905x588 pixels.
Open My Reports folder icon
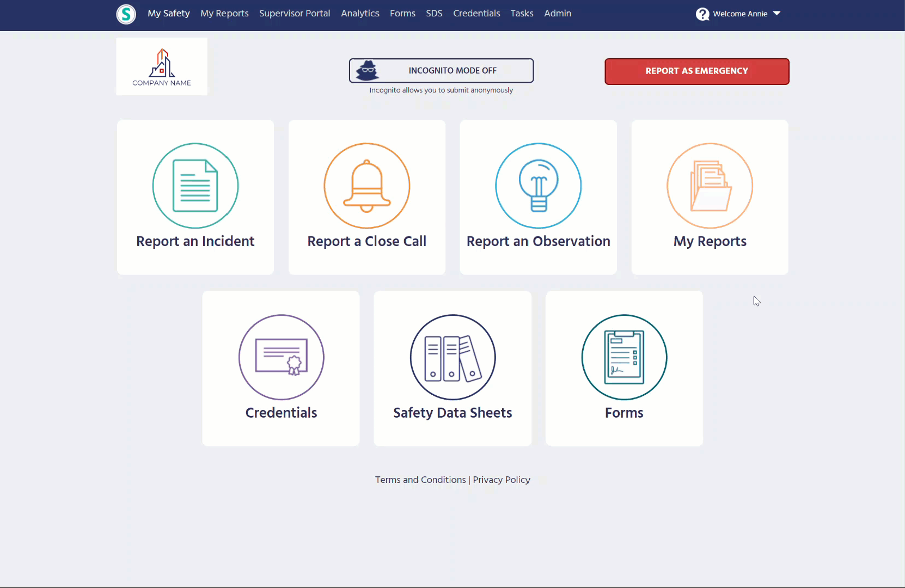point(710,186)
